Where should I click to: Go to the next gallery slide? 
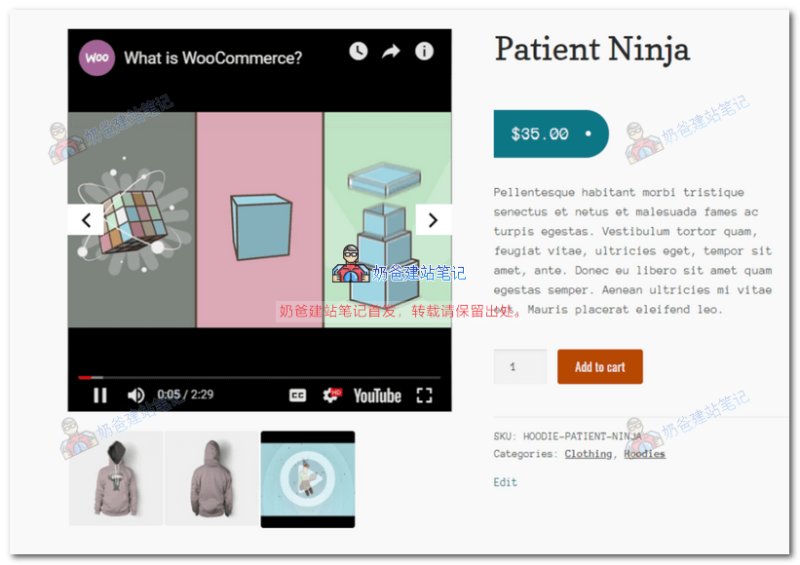click(x=433, y=220)
